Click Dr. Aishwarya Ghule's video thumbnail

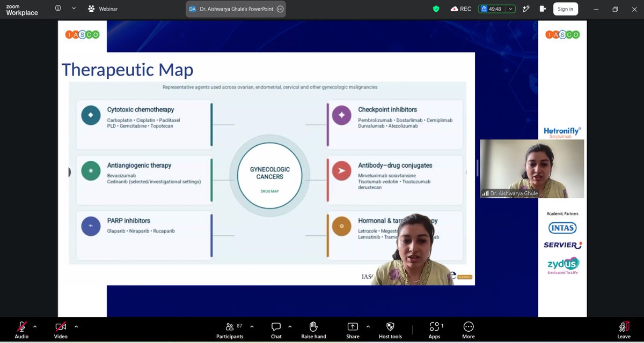tap(532, 169)
